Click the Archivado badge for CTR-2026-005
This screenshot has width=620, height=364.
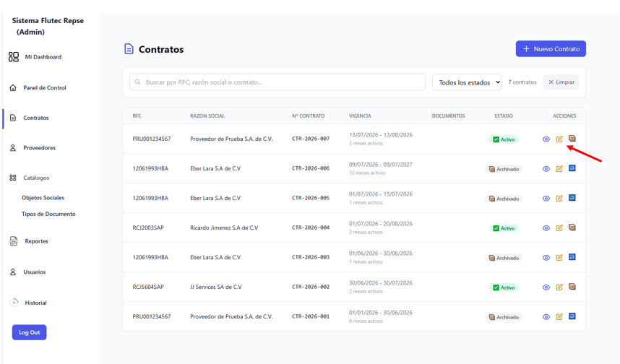click(x=504, y=199)
